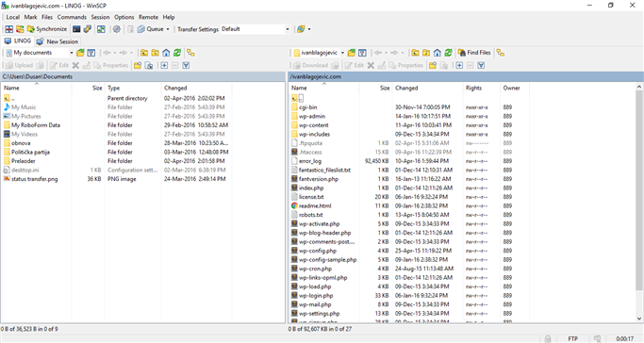Switch to the LINOG session tab

(18, 41)
